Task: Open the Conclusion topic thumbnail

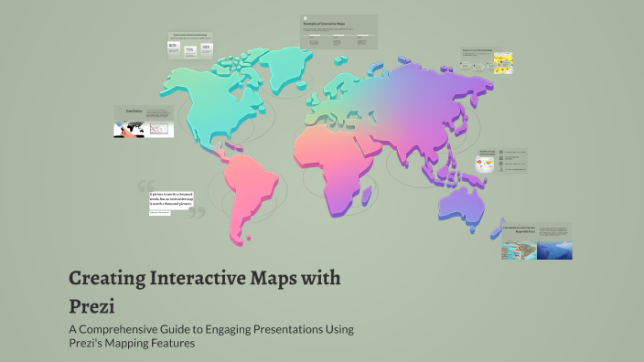Action: 144,122
